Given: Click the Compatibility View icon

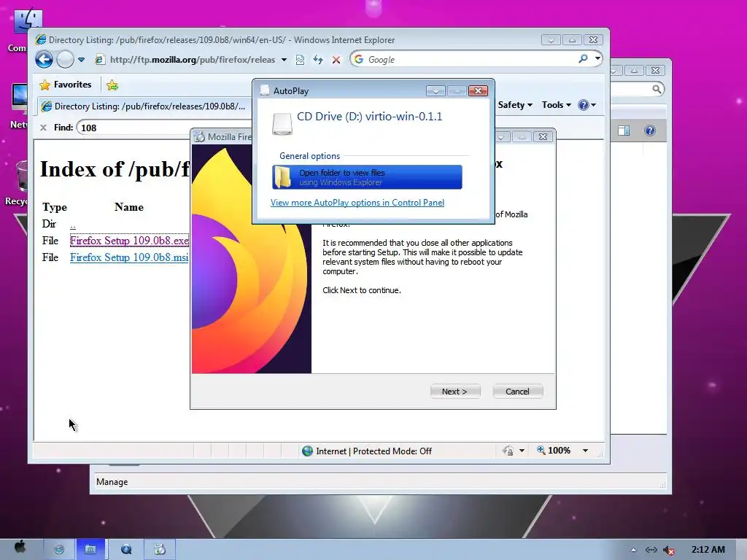Looking at the screenshot, I should point(300,60).
